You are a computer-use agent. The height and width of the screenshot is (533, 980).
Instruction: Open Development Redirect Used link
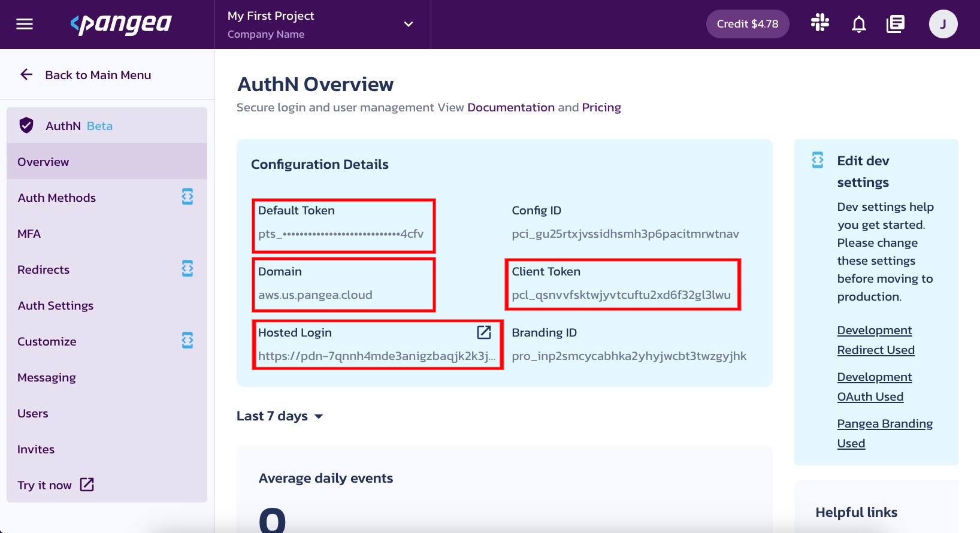(x=876, y=340)
